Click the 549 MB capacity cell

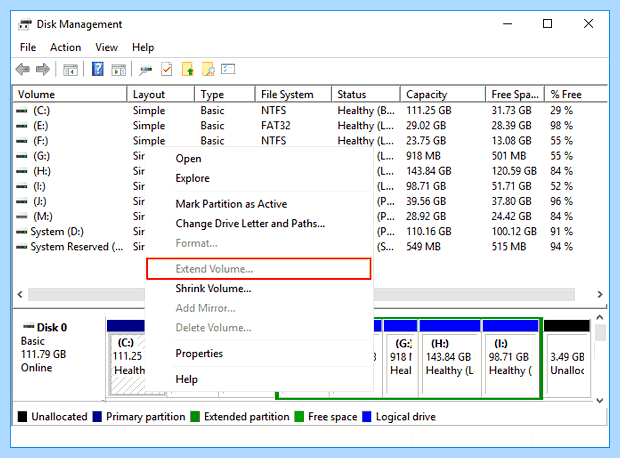point(423,247)
